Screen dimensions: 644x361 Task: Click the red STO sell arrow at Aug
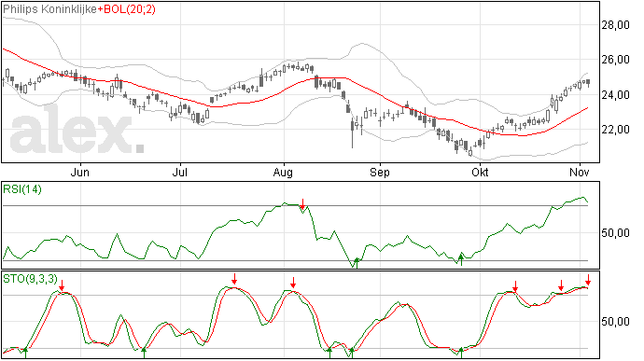(x=293, y=283)
